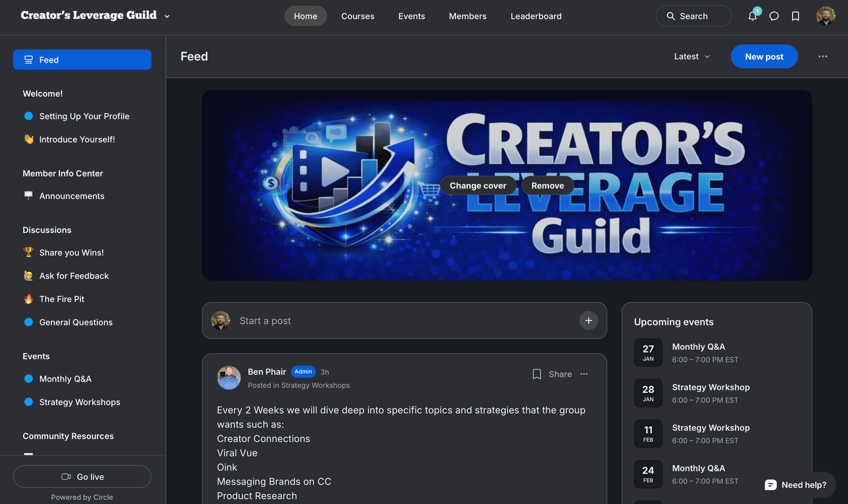Share Ben Phair's post

coord(560,374)
